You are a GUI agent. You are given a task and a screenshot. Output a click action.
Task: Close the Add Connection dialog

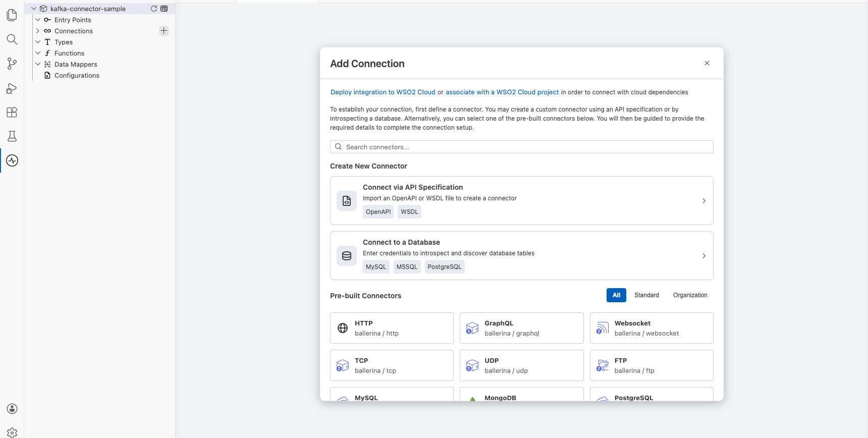[x=707, y=63]
